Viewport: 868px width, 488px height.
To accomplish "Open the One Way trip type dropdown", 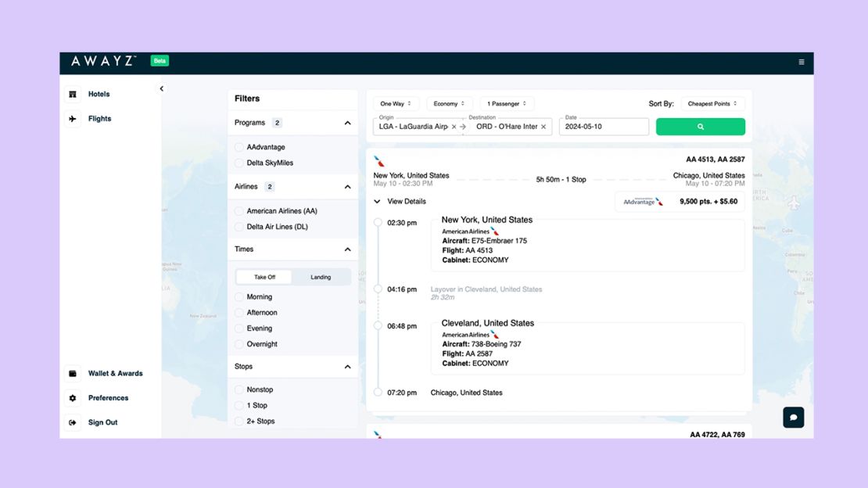I will pos(395,103).
